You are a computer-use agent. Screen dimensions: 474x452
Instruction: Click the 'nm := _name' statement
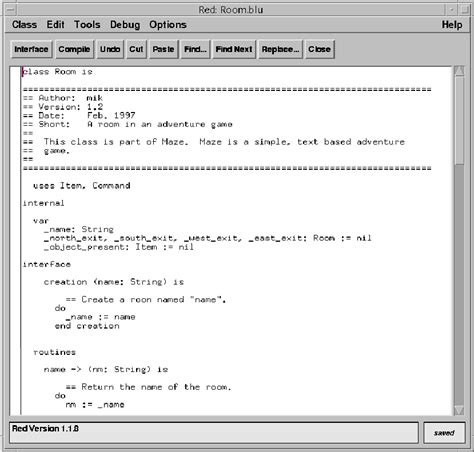(95, 404)
